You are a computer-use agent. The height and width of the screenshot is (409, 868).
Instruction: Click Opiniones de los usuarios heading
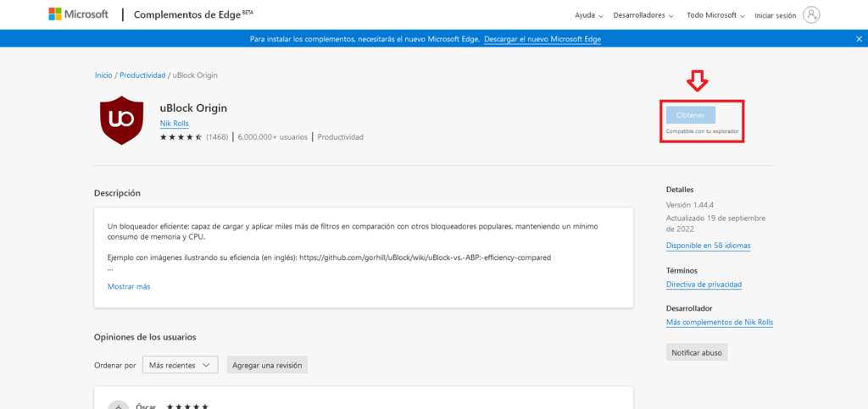pos(145,336)
